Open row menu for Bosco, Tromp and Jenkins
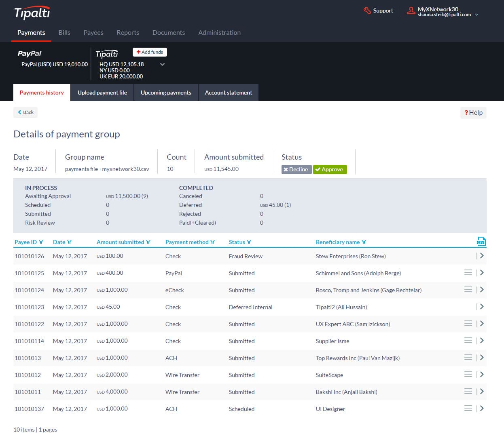The image size is (504, 436). [468, 290]
